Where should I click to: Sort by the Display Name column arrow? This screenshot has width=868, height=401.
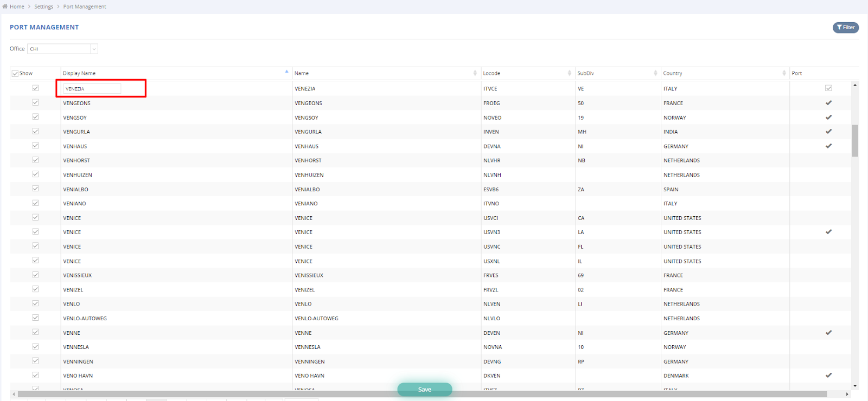[x=286, y=72]
